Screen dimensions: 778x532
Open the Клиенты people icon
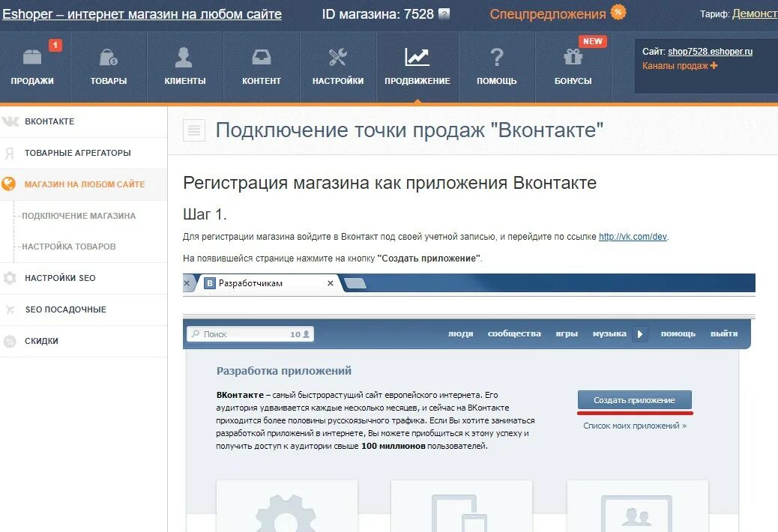pyautogui.click(x=184, y=58)
